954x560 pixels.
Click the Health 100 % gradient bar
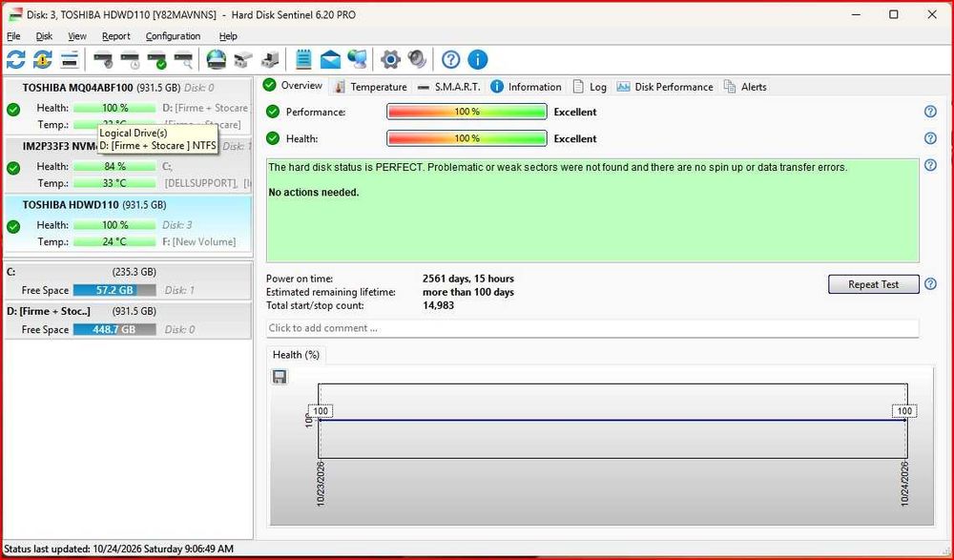(x=467, y=138)
